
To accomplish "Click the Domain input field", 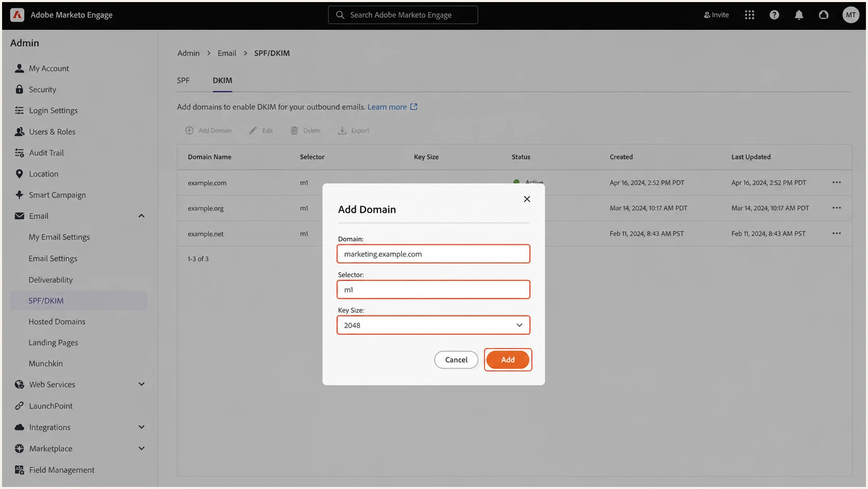I will [433, 254].
